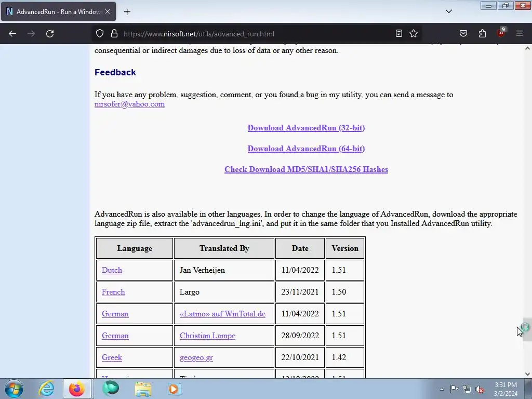
Task: Visit Christian Lampe translator link
Action: tap(207, 336)
